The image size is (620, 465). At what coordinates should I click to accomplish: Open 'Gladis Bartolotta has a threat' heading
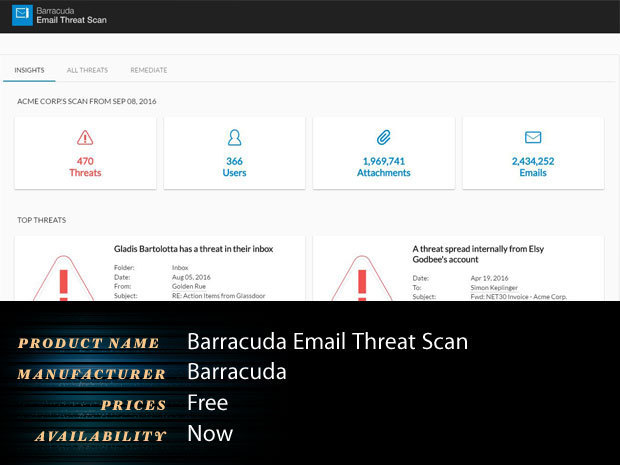(x=193, y=249)
